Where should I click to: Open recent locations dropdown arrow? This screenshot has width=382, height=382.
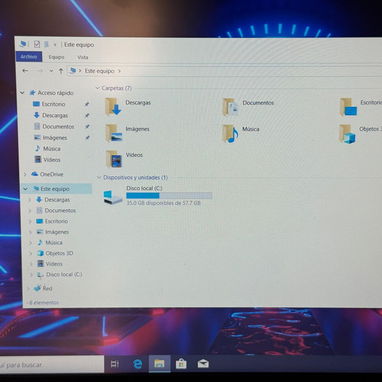pyautogui.click(x=51, y=71)
